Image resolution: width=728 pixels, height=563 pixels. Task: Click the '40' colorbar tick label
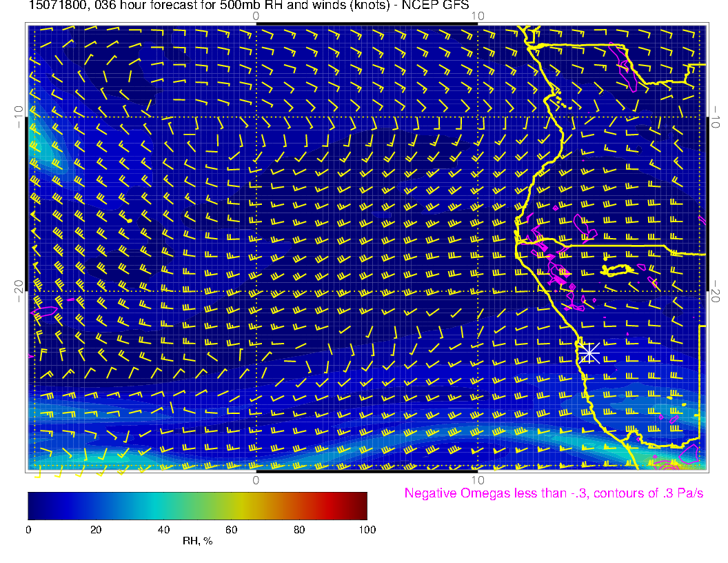coord(163,530)
